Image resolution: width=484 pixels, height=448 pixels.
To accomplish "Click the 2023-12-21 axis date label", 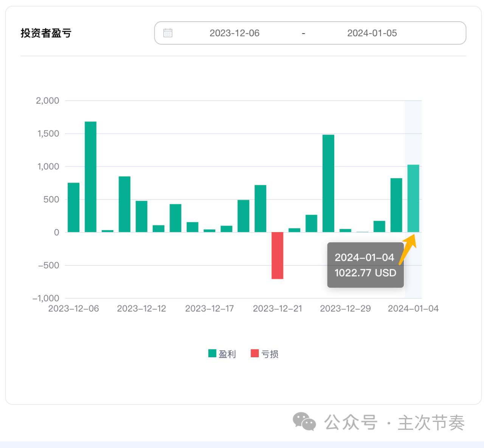I will point(278,308).
